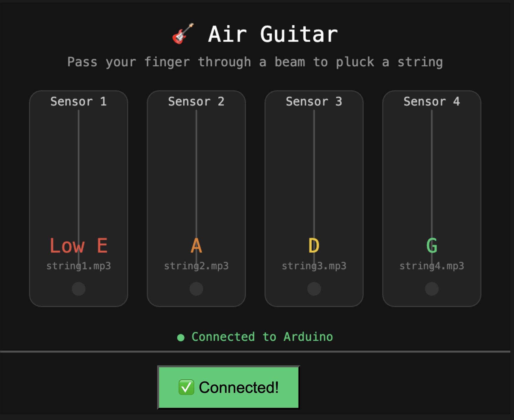Click the Sensor 2 indicator dot

[196, 289]
